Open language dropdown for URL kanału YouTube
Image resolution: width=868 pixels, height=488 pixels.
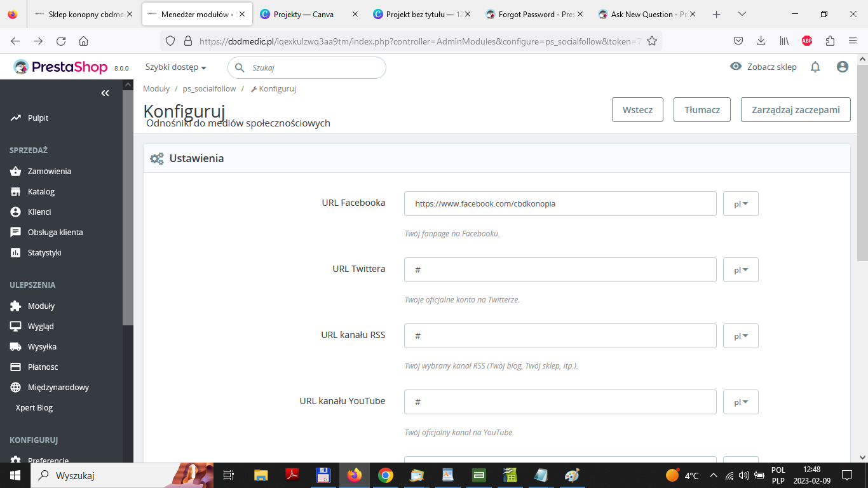pos(741,402)
